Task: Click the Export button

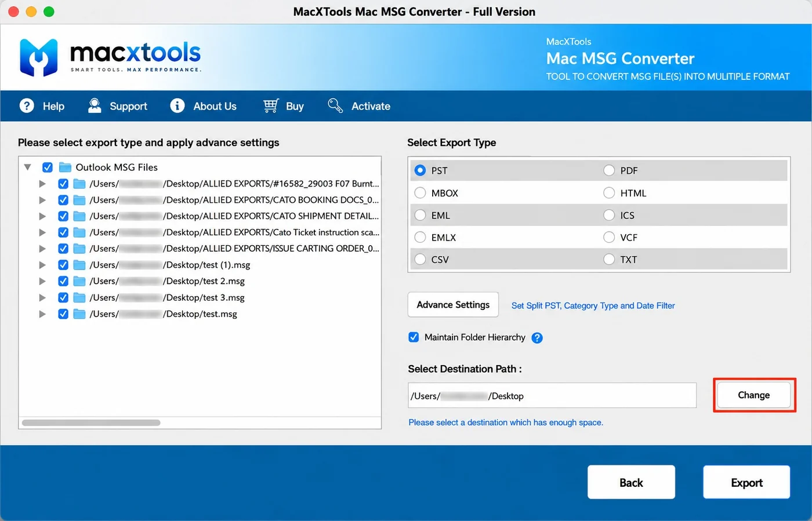Action: 746,482
